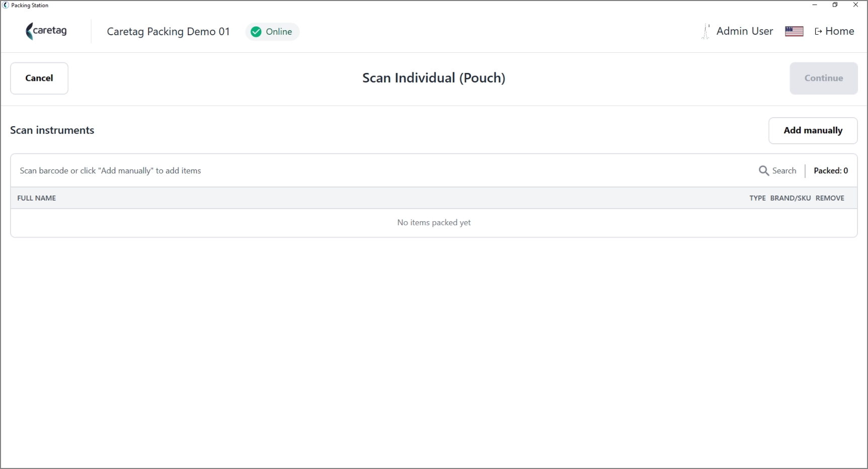Sort by FULL NAME column header
868x469 pixels.
[x=37, y=198]
